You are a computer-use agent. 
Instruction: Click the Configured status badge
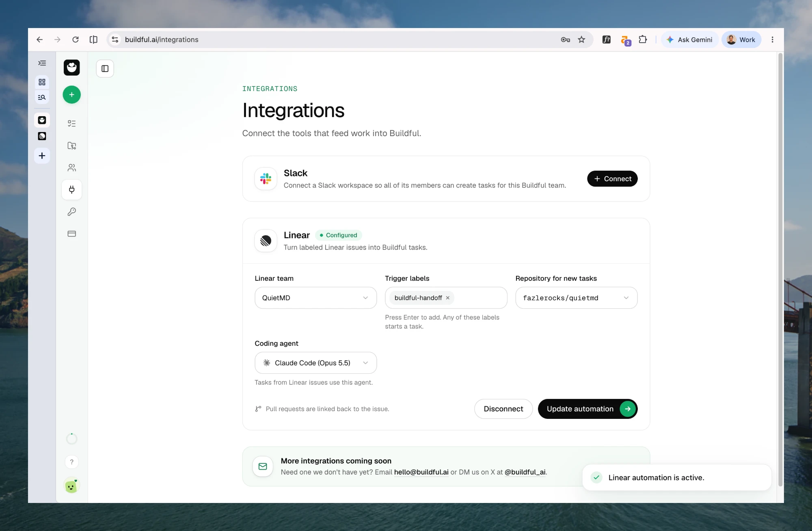coord(338,235)
